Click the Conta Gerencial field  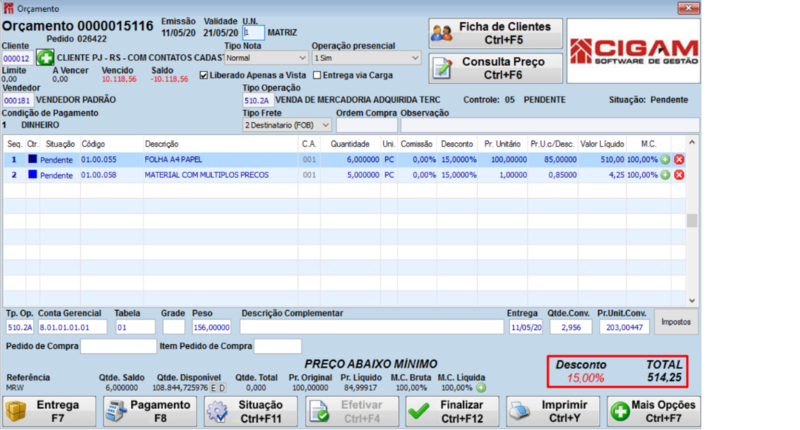(72, 327)
